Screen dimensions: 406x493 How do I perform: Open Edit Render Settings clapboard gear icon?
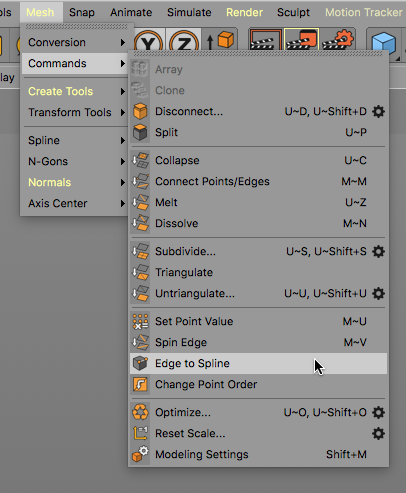pyautogui.click(x=337, y=39)
